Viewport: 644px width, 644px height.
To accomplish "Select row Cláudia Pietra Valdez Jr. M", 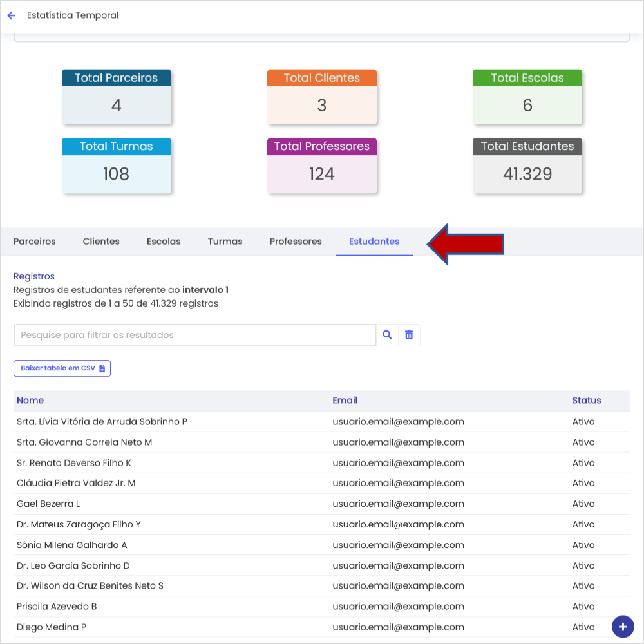I will click(x=322, y=484).
